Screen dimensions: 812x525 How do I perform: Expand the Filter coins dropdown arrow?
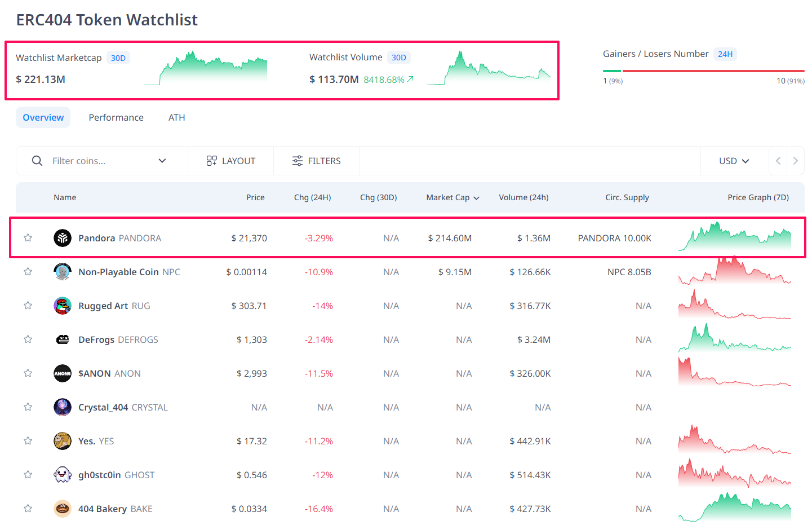162,161
